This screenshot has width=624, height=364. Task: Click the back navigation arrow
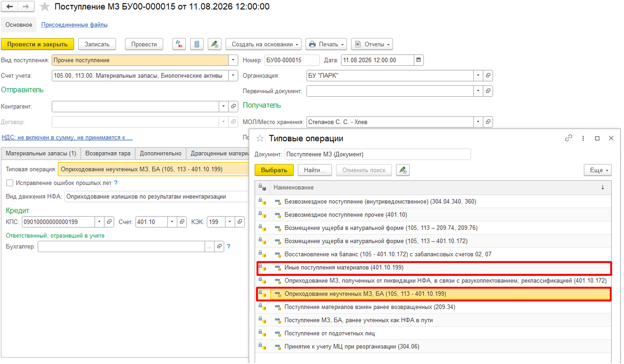click(10, 7)
